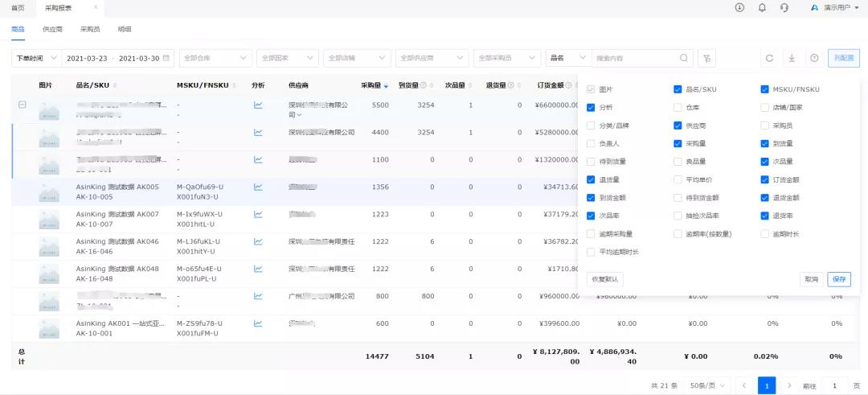Open the 下单时间 date type dropdown
Image resolution: width=868 pixels, height=395 pixels.
coord(36,58)
